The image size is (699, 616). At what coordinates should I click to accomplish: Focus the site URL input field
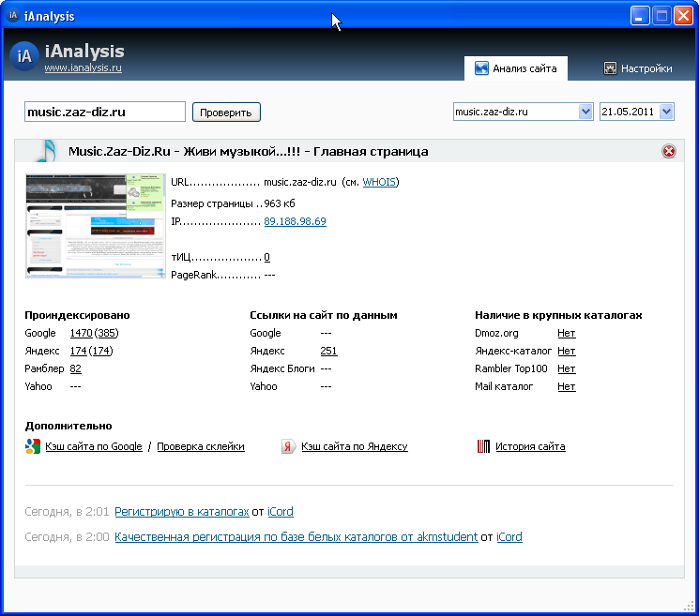105,112
